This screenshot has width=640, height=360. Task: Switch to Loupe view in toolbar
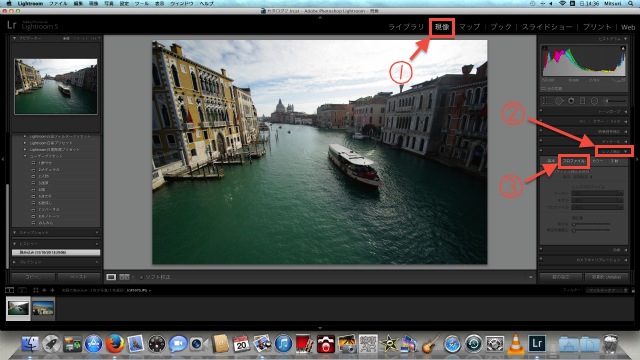(111, 277)
